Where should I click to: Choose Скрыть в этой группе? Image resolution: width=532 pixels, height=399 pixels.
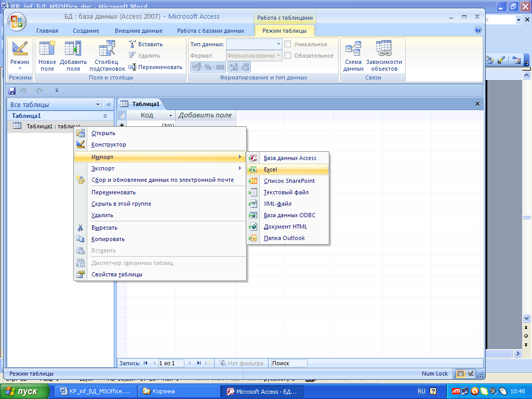160,204
